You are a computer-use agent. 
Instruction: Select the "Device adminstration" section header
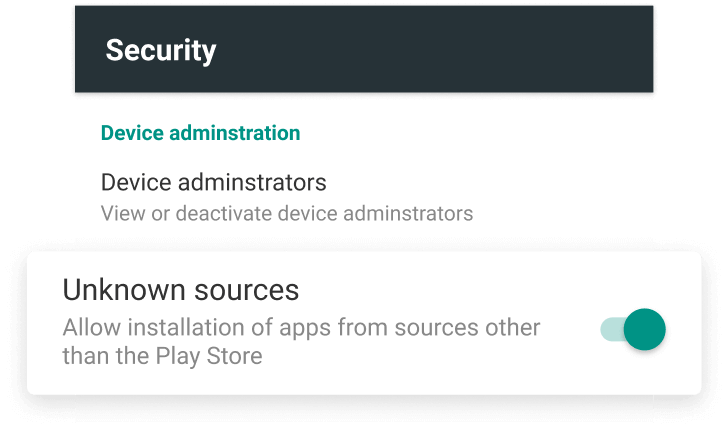[x=201, y=132]
